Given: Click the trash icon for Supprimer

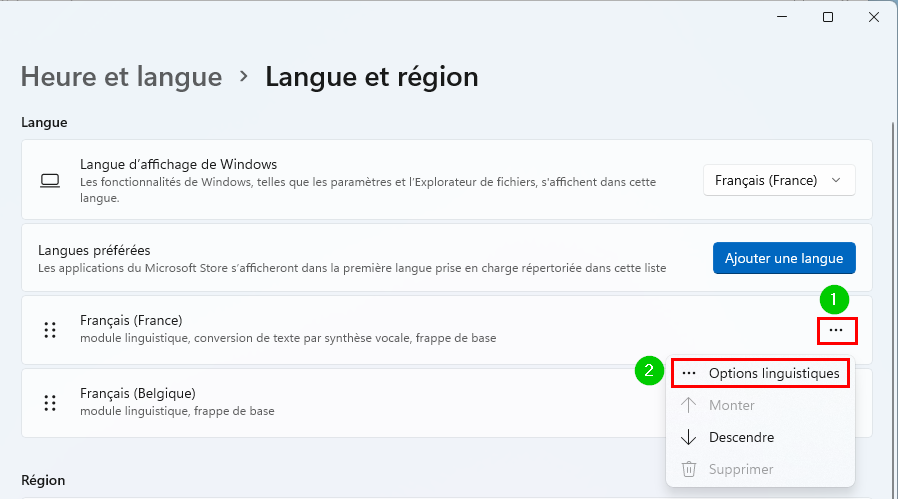Looking at the screenshot, I should tap(688, 469).
